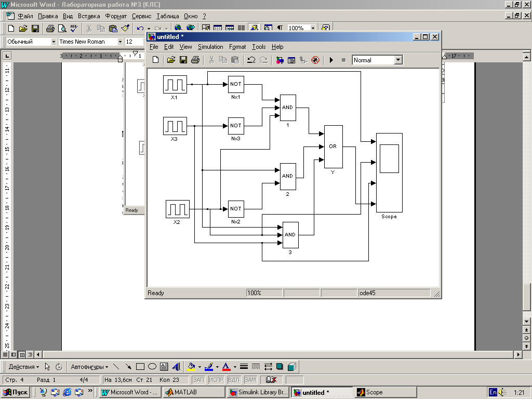Toggle ИСПР track changes indicator
Viewport: 532px width, 399px height.
pos(216,380)
